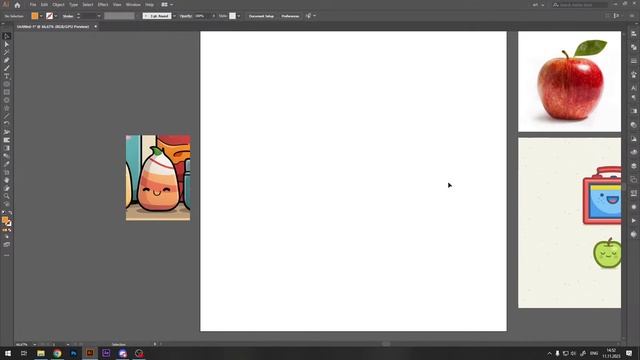
Task: Click the stroke weight stepper arrows
Action: click(78, 16)
